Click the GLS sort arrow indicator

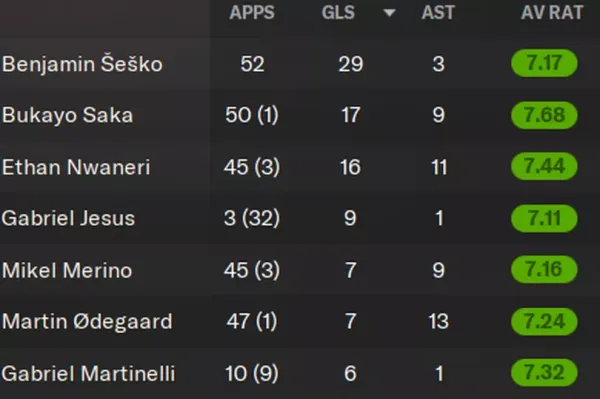pos(389,13)
